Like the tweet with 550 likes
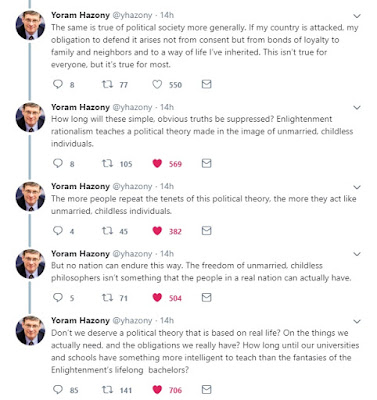This screenshot has width=377, height=400. (x=157, y=84)
